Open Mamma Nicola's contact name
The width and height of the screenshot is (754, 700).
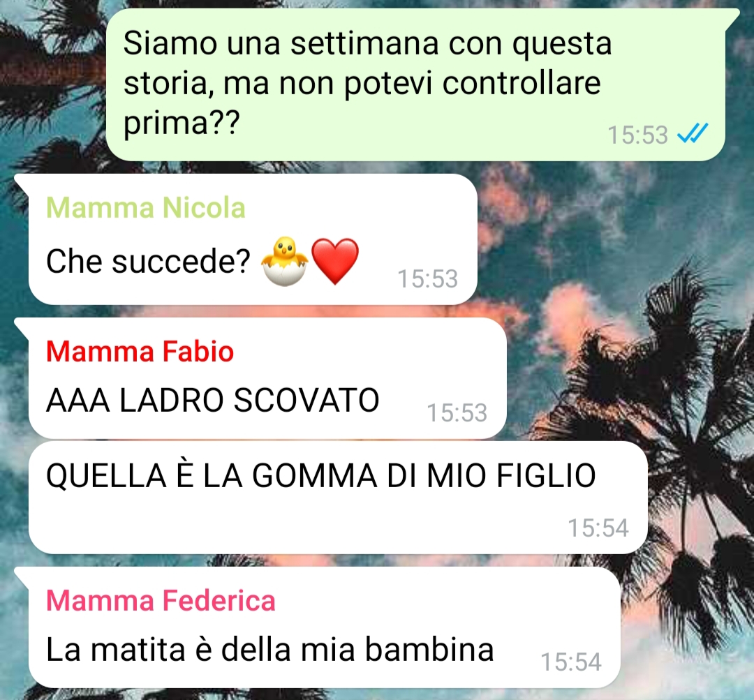(x=146, y=208)
